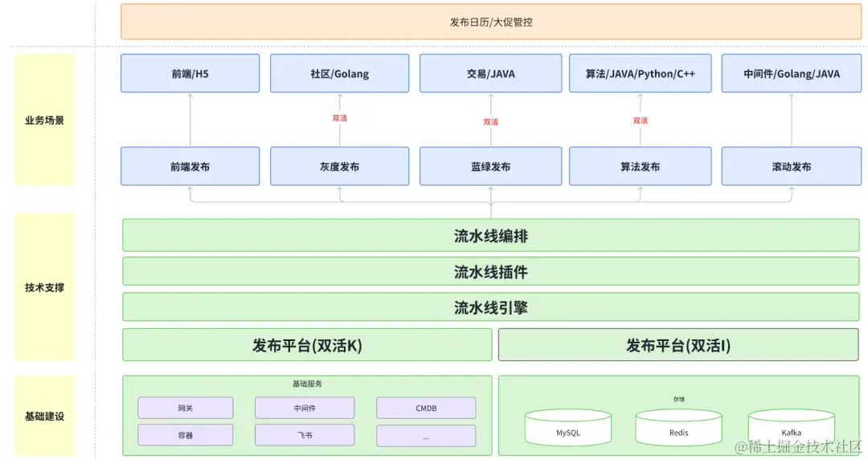Select the Redis database cylinder

(x=678, y=427)
